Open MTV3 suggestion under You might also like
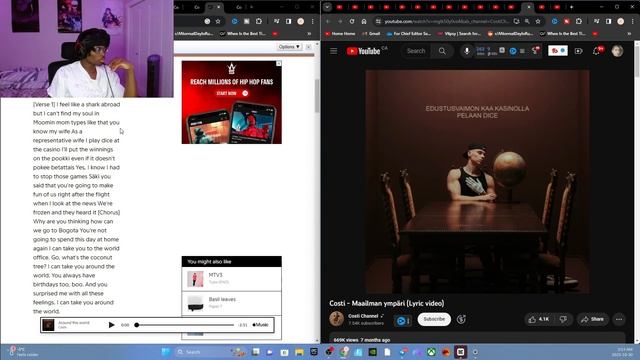The image size is (640, 360). (x=231, y=279)
